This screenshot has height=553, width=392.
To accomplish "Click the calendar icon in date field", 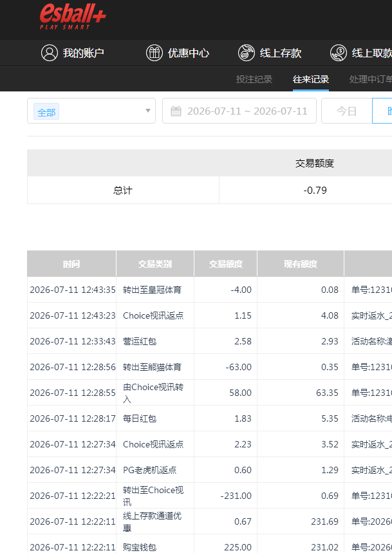I will pos(176,111).
